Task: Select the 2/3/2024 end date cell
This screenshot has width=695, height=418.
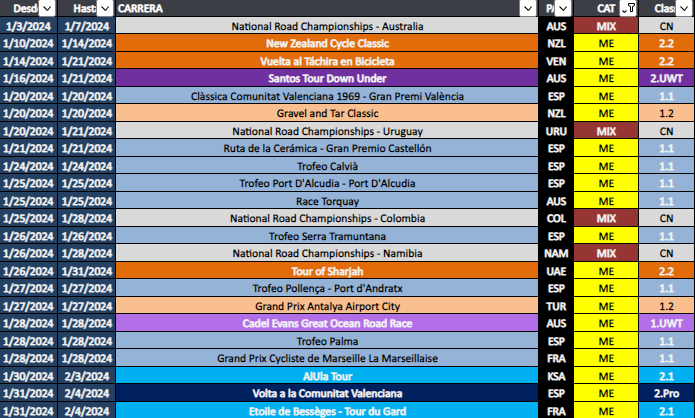Action: click(86, 376)
